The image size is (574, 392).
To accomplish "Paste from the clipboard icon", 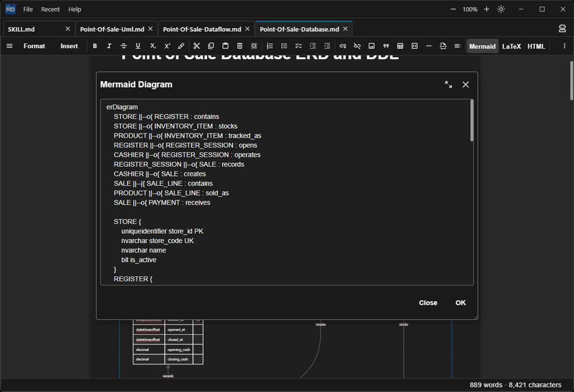I will coord(226,46).
